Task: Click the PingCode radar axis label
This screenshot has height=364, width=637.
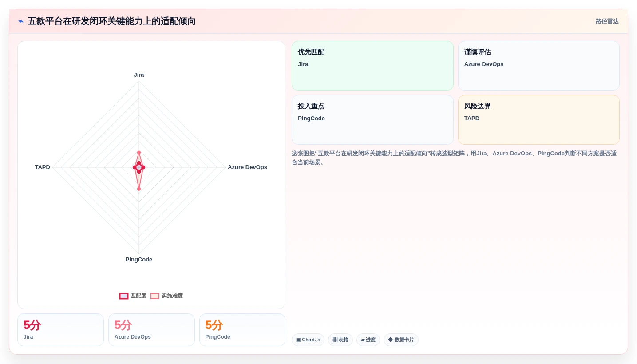Action: 139,260
